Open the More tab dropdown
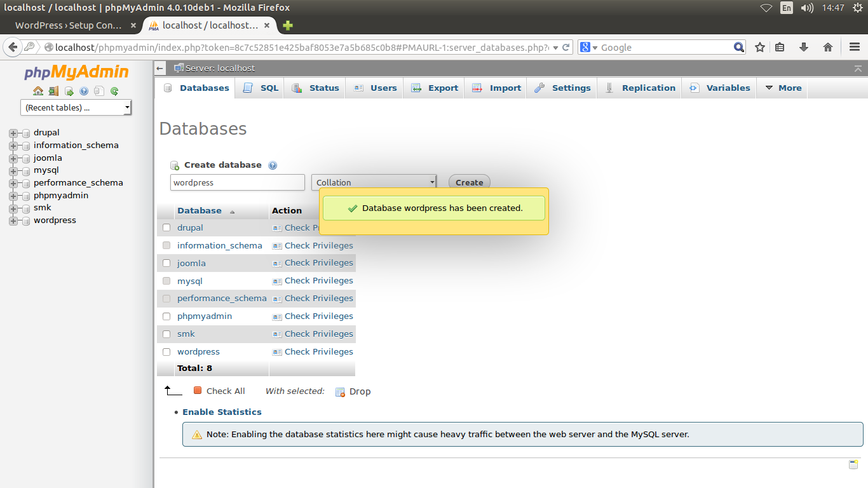Viewport: 868px width, 488px height. click(x=783, y=88)
